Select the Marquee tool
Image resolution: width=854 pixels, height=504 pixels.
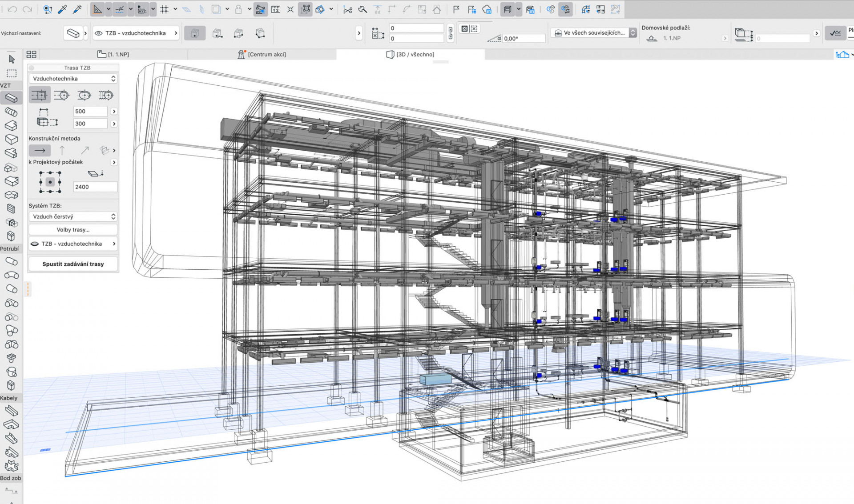point(12,73)
